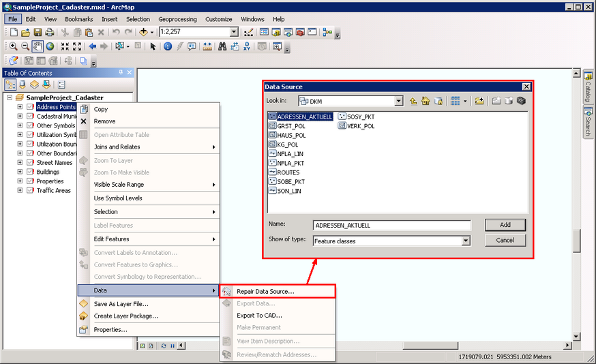Click the List By Selection icon
This screenshot has height=364, width=596.
[46, 85]
